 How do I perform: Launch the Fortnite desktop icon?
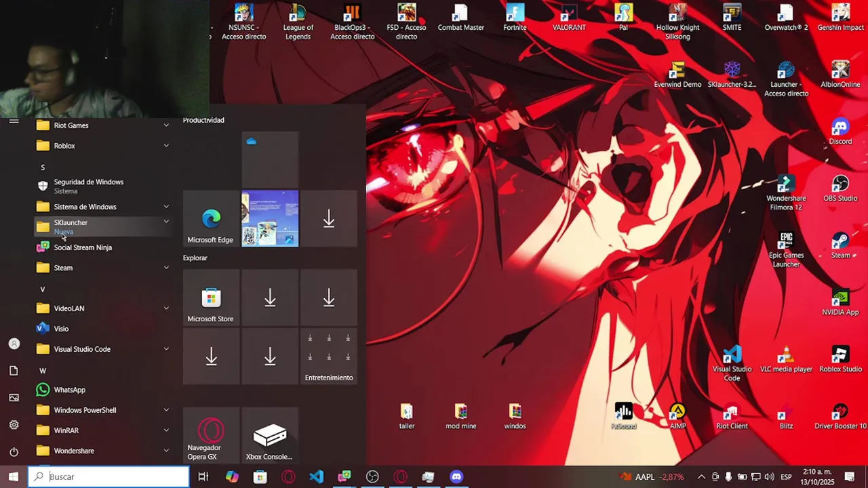coord(515,18)
